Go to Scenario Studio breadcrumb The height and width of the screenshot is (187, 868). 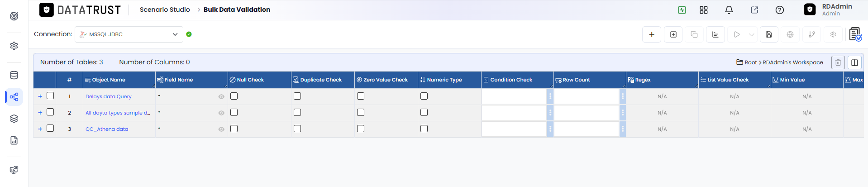point(165,10)
